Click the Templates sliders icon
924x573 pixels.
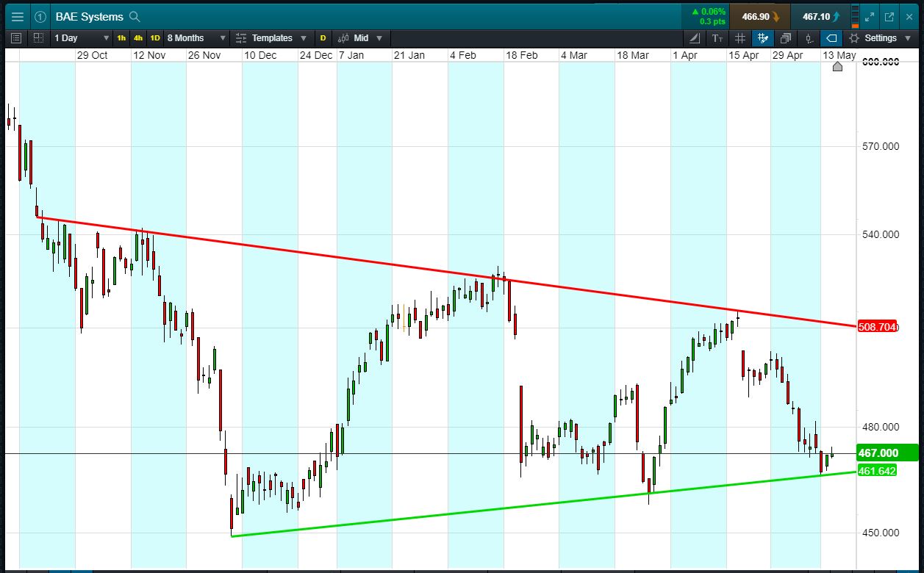(241, 37)
